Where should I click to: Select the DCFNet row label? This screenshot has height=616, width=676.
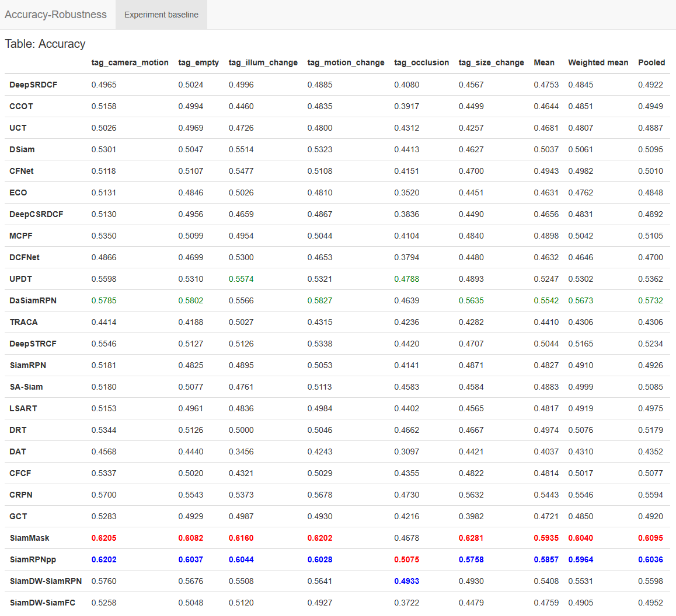(25, 257)
